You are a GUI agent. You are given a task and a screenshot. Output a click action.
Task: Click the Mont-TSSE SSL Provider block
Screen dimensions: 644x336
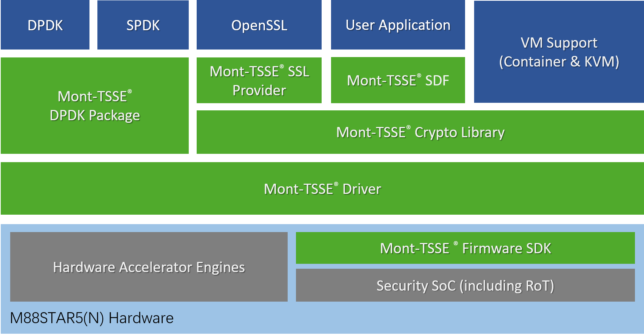pos(259,80)
